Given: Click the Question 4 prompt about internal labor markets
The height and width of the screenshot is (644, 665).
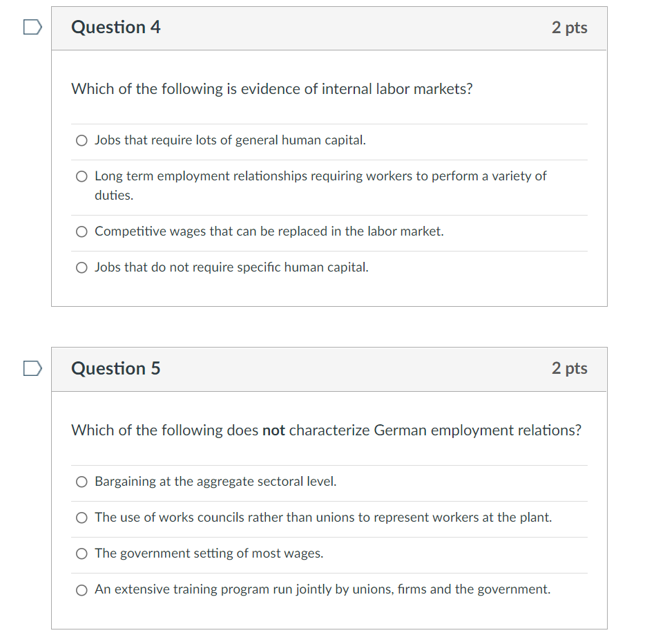Looking at the screenshot, I should pos(272,88).
